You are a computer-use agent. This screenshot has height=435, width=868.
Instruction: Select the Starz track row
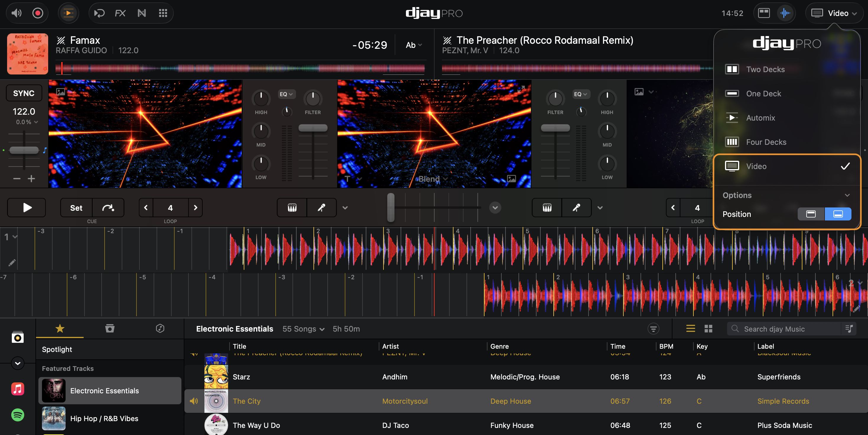click(x=526, y=377)
